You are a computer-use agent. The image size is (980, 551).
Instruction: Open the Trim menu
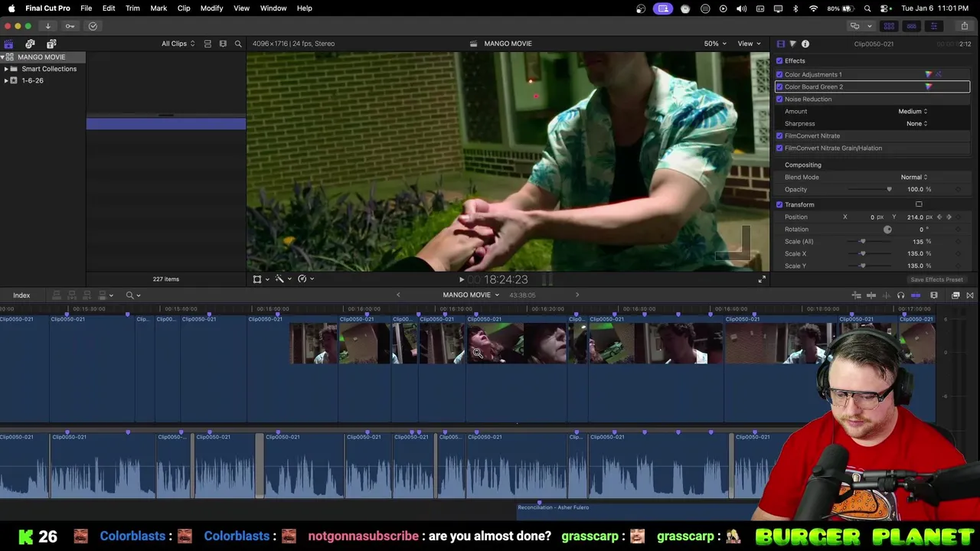click(132, 8)
